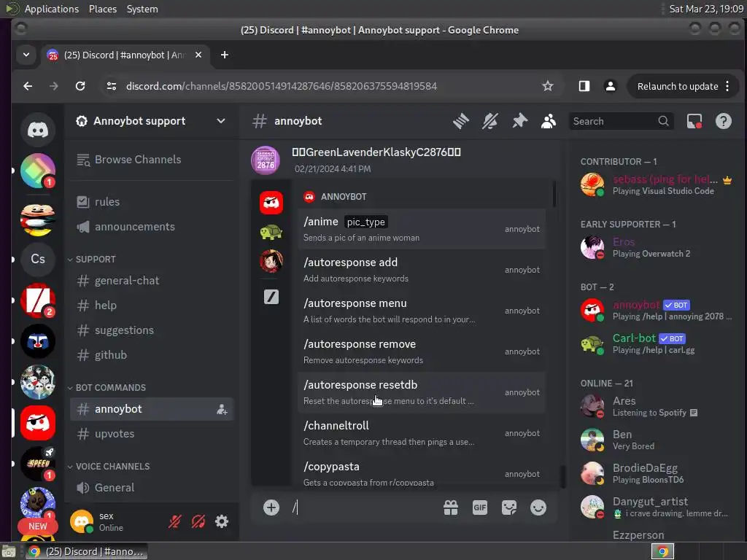Open a new Chrome tab
Viewport: 747px width, 560px height.
click(225, 55)
